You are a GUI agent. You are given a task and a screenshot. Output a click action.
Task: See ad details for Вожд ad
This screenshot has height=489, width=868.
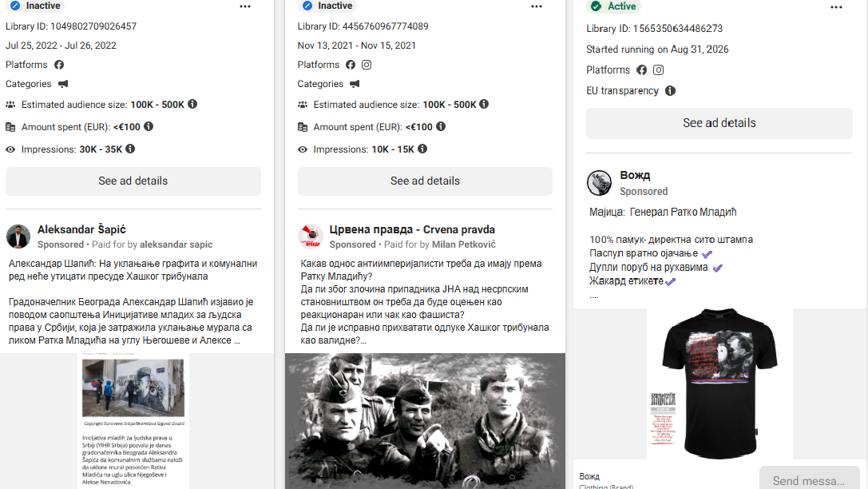[719, 123]
